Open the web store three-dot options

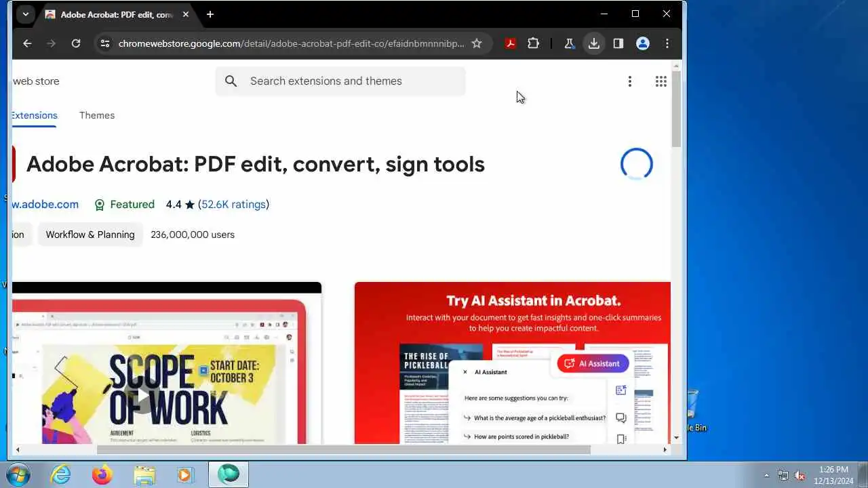point(630,81)
